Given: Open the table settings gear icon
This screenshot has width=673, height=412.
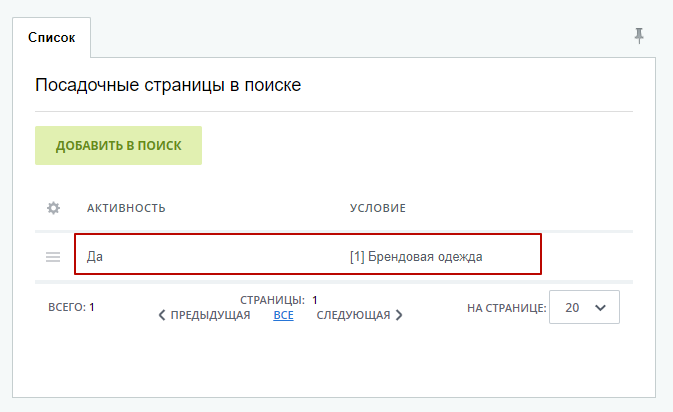Looking at the screenshot, I should [x=54, y=207].
